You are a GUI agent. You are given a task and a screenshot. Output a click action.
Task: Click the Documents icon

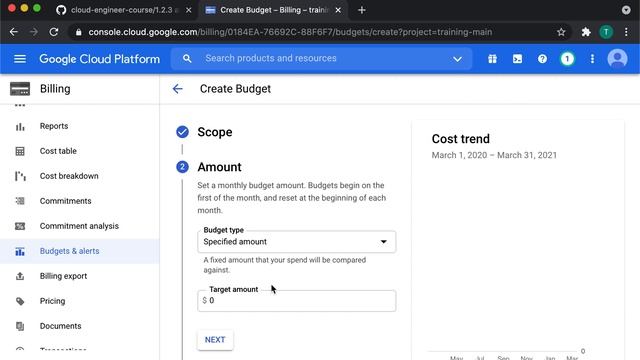tap(20, 326)
